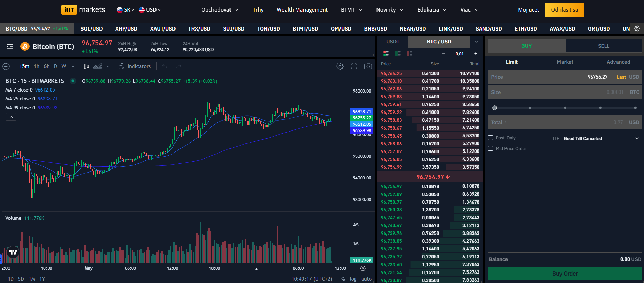Image resolution: width=644 pixels, height=283 pixels.
Task: Click the add symbol compare plus icon
Action: coord(6,66)
